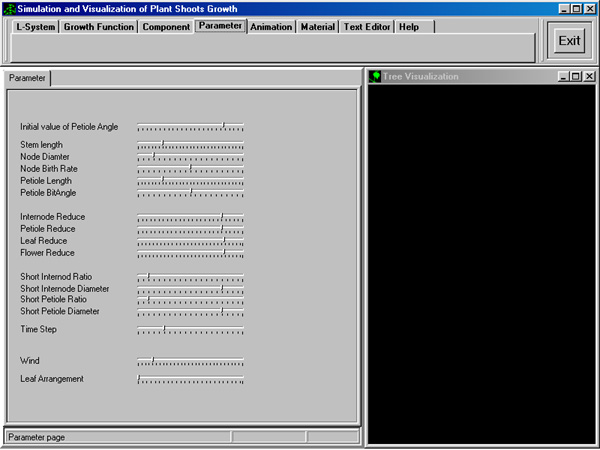Click the 'Wind' label
Viewport: 600px width, 450px height.
pyautogui.click(x=29, y=360)
